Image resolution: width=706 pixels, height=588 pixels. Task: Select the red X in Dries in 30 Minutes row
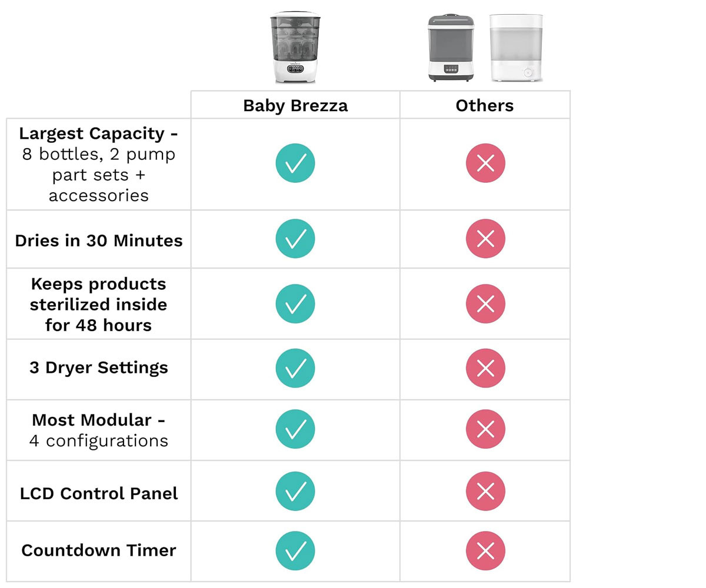(485, 239)
